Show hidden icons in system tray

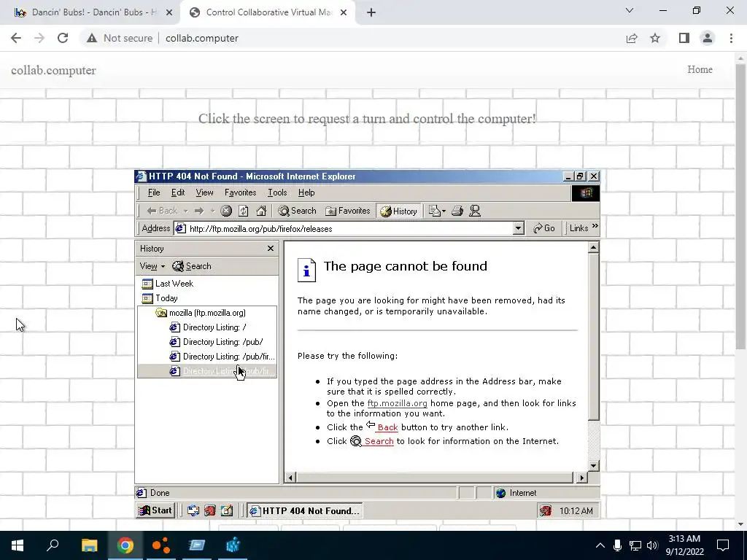tap(600, 545)
